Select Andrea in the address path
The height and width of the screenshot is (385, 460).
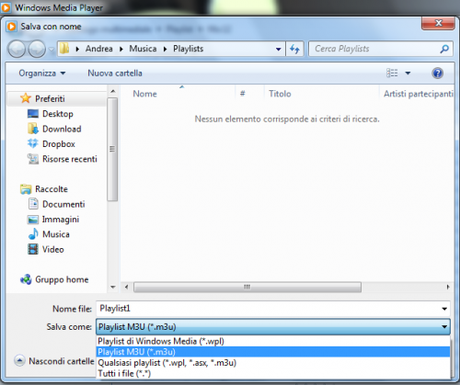(99, 49)
